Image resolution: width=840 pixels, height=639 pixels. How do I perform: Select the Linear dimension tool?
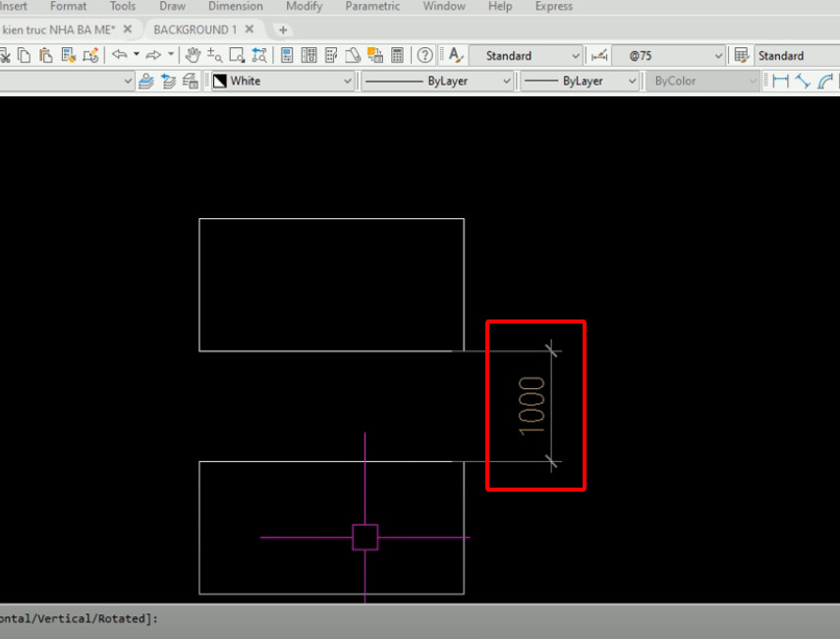point(781,81)
